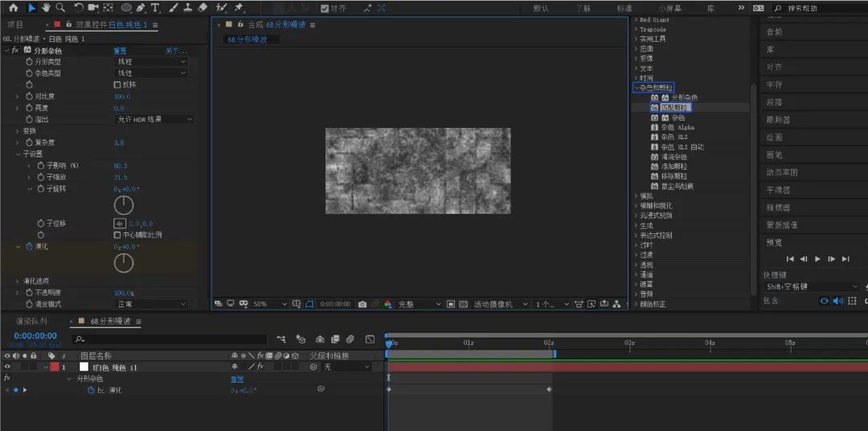Open the 溢出 HDR result dropdown
Viewport: 868px width, 431px height.
pos(154,119)
